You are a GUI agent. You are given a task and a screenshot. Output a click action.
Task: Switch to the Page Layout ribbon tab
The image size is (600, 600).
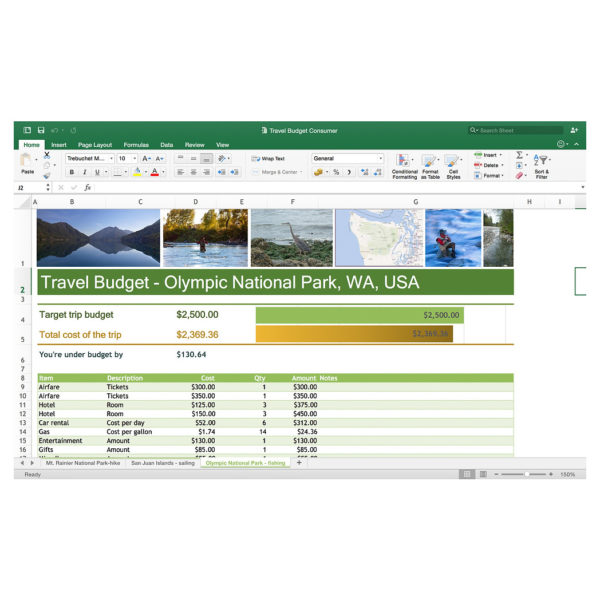pos(95,145)
